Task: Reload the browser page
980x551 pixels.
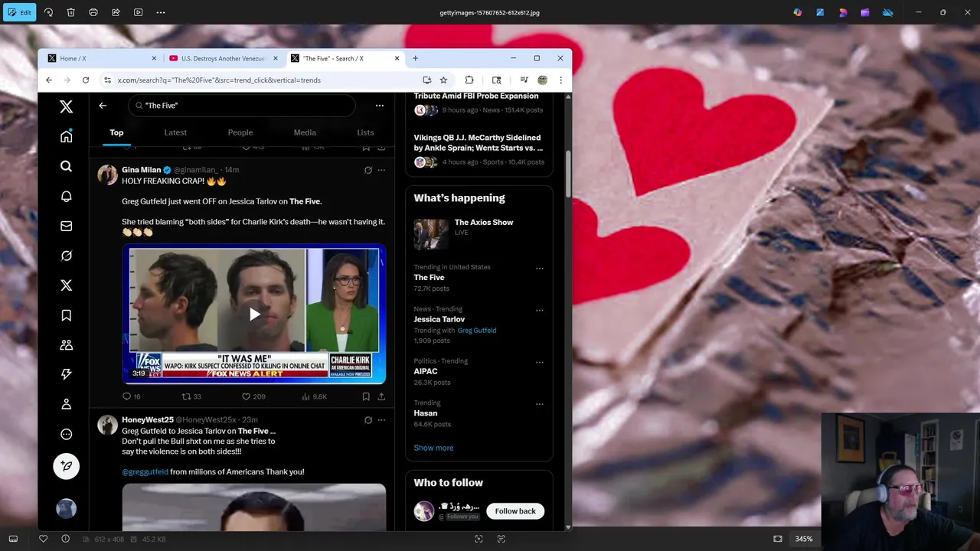Action: click(86, 80)
